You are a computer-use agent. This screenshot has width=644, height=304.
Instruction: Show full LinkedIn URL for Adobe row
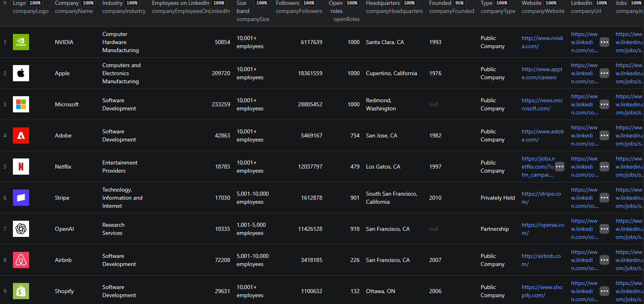click(604, 135)
